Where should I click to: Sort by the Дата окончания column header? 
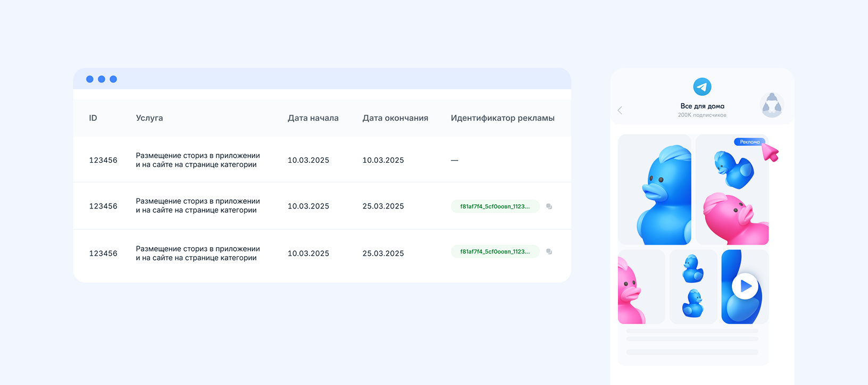395,118
